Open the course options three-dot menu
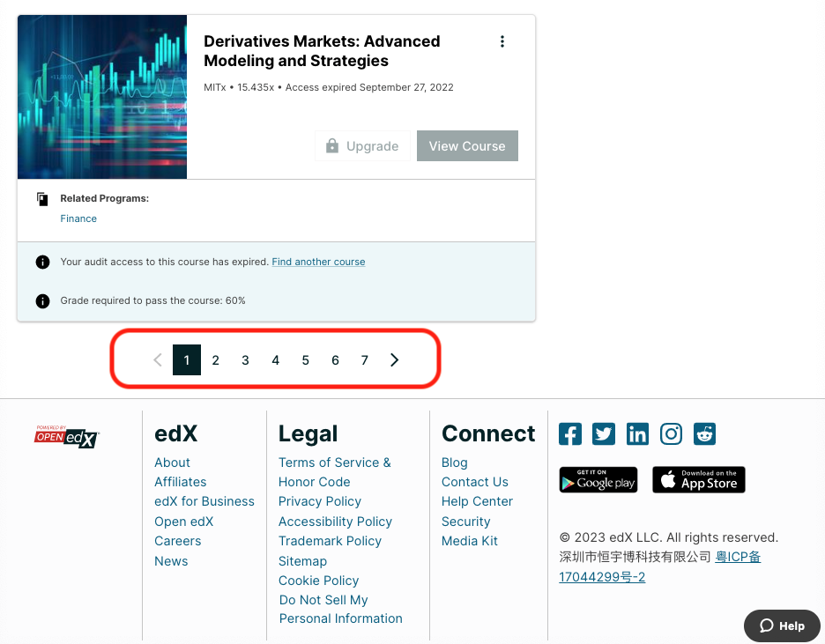825x644 pixels. click(x=502, y=41)
